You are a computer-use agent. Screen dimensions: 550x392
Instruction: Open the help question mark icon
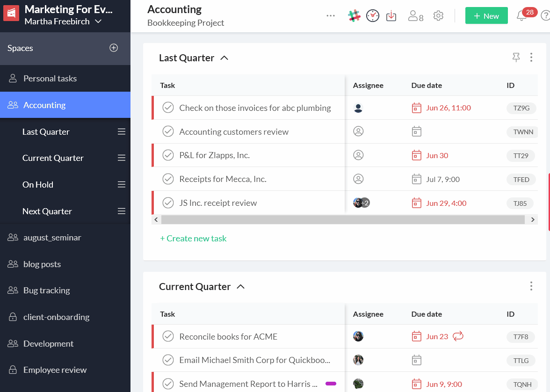click(x=545, y=16)
